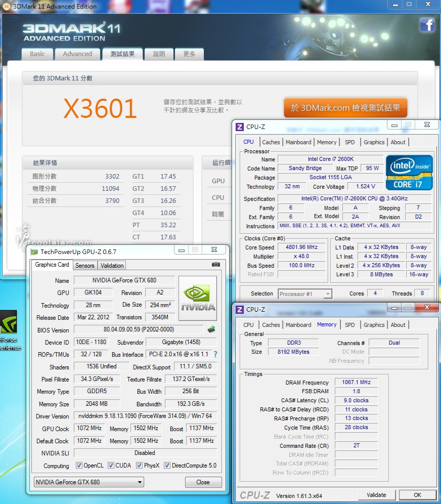Click the X3601 score in 3DMark

[x=100, y=108]
